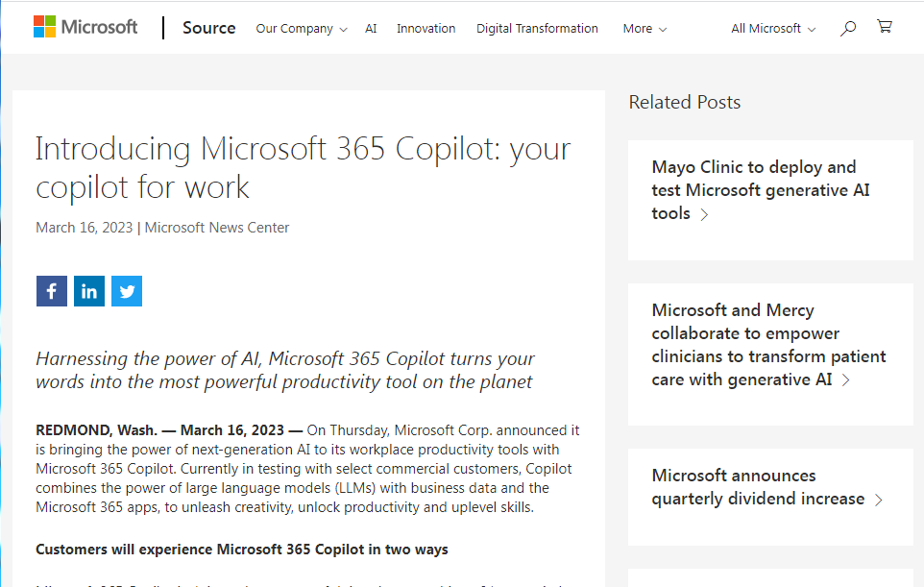Viewport: 924px width, 587px height.
Task: Open Digital Transformation nav item
Action: (537, 29)
